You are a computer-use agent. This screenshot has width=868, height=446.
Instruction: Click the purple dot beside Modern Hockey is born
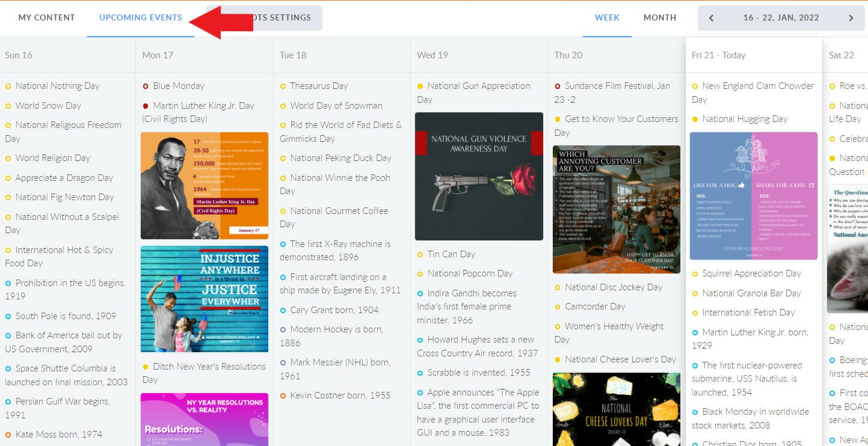click(x=283, y=329)
